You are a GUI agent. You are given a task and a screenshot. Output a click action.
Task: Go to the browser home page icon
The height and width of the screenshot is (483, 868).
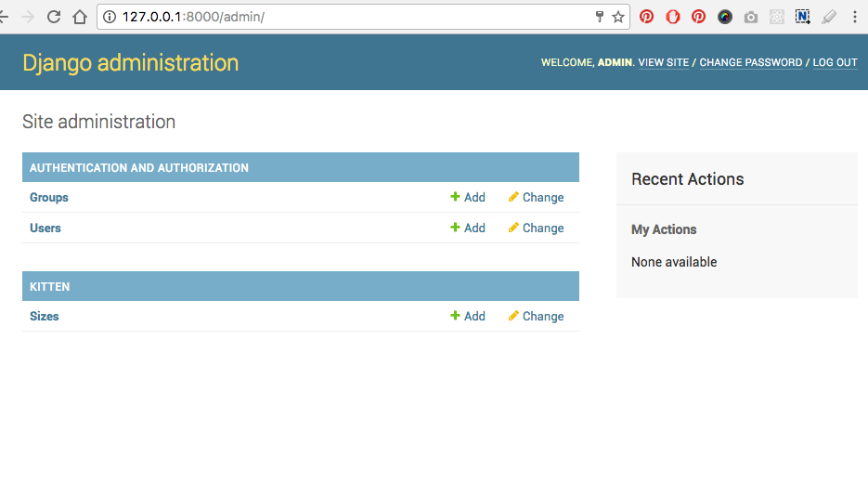(80, 17)
